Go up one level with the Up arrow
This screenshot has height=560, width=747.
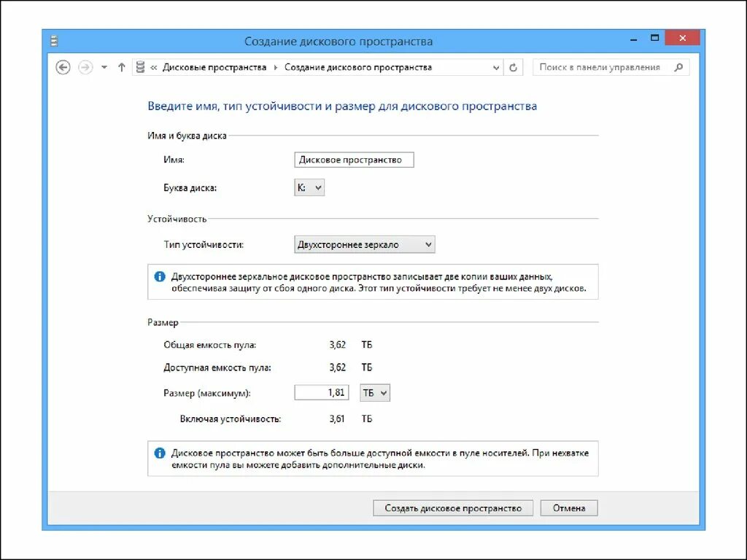[x=122, y=68]
